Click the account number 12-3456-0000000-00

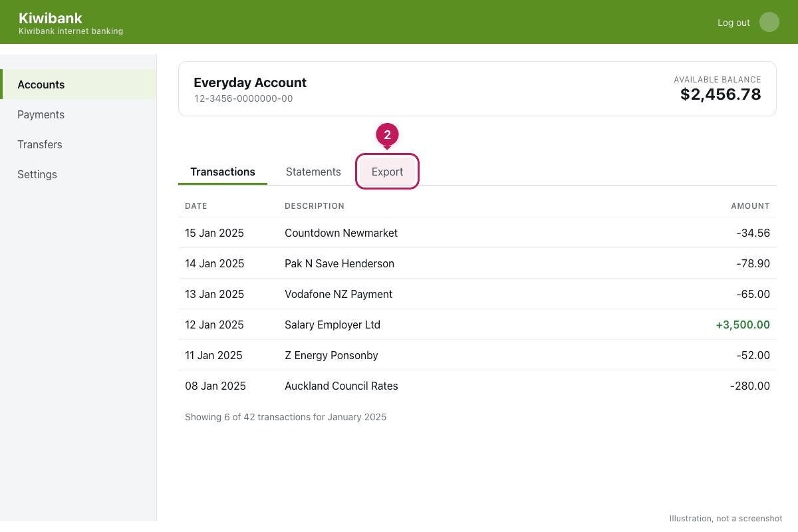[x=243, y=98]
